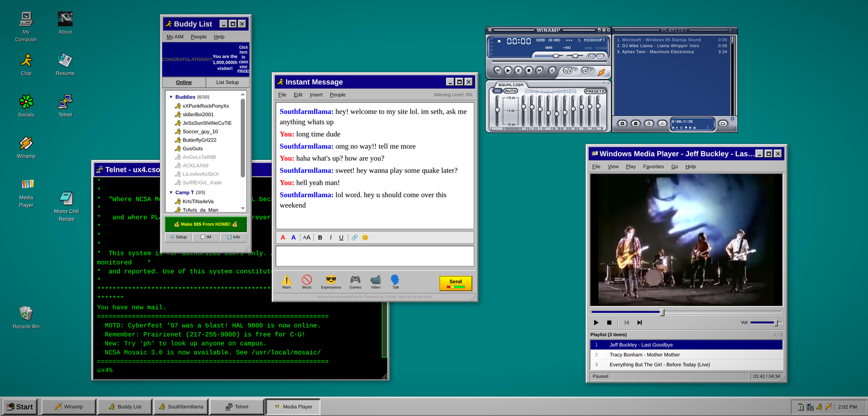The image size is (868, 416).
Task: Go to previous track in Winamp
Action: coord(497,71)
